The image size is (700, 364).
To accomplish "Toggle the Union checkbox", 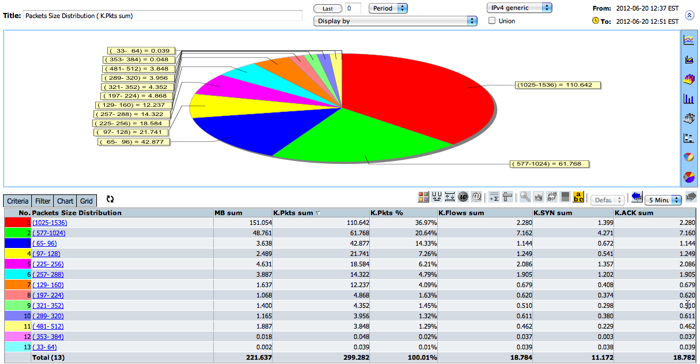I will 492,21.
